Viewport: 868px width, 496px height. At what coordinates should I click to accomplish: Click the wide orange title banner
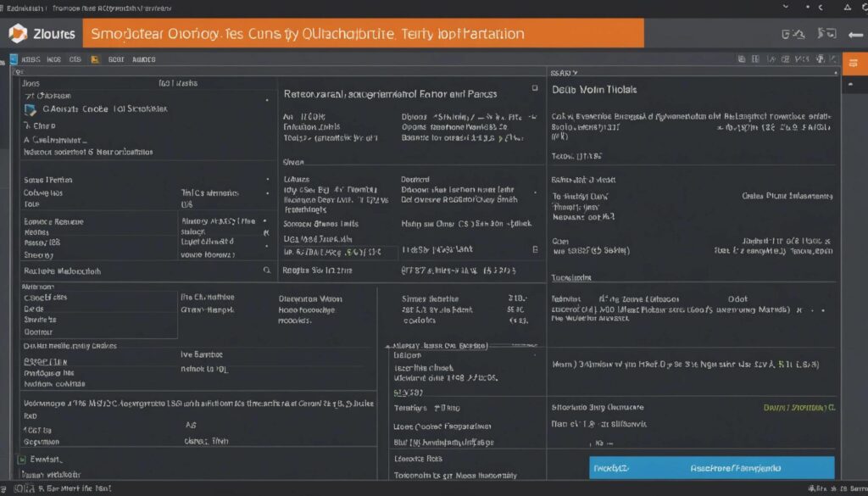[x=363, y=33]
